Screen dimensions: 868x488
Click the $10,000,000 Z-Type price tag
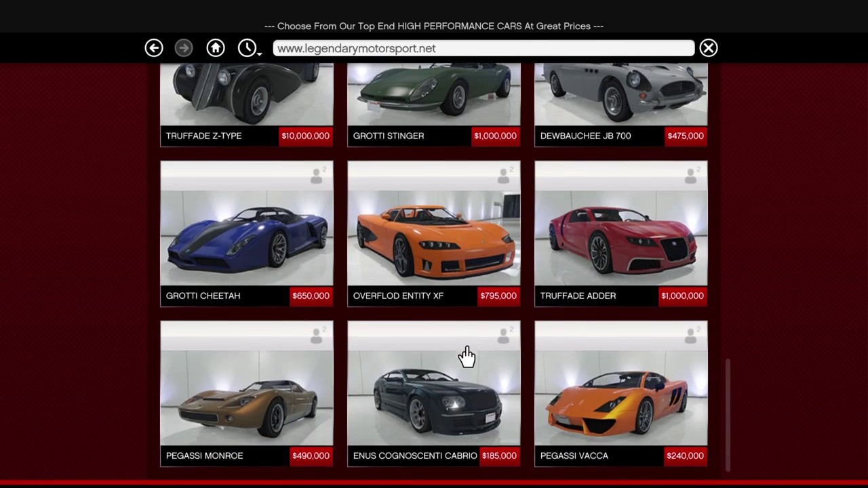point(305,136)
